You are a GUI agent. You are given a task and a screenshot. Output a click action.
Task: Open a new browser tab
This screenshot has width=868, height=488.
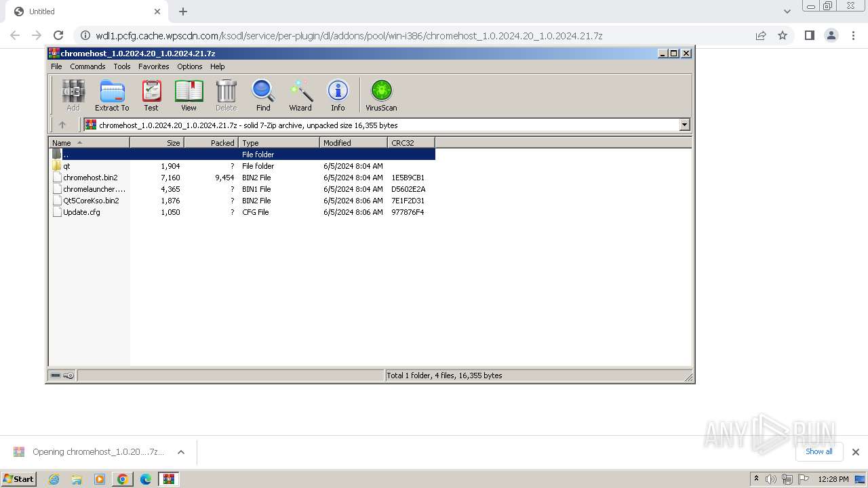[x=183, y=12]
